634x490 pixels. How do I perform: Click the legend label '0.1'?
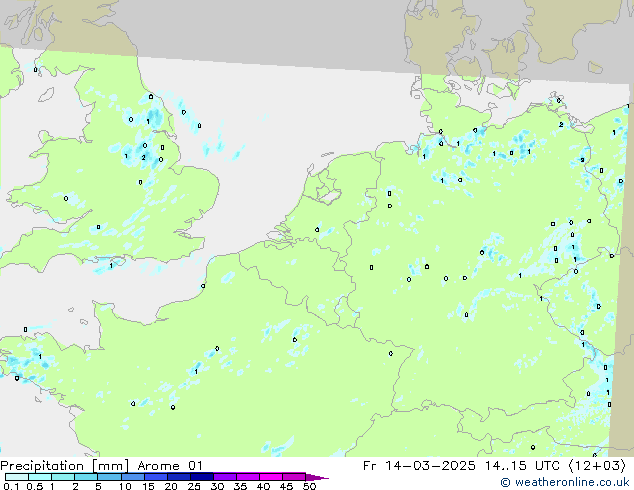pos(11,486)
